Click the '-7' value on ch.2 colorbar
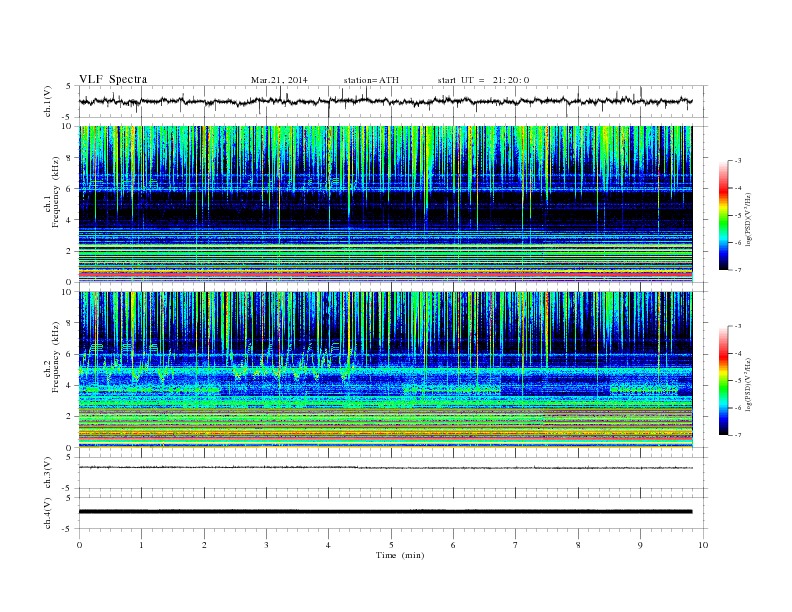The image size is (792, 612). point(737,435)
